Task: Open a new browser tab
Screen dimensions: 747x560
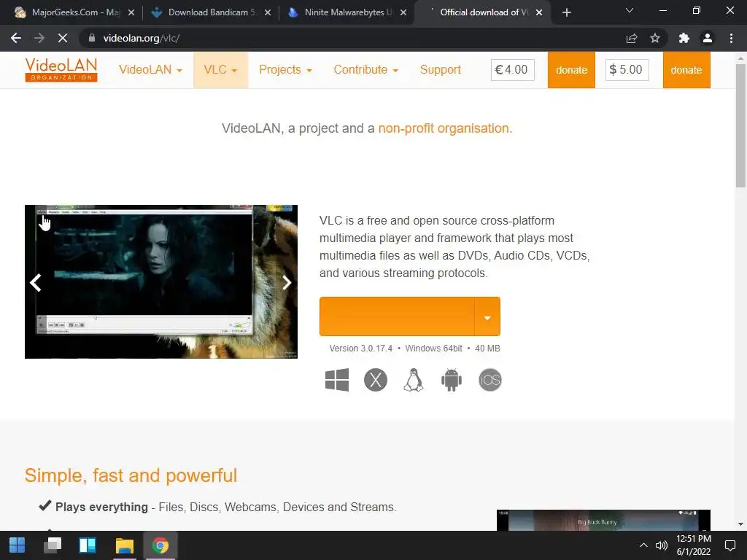Action: point(566,12)
